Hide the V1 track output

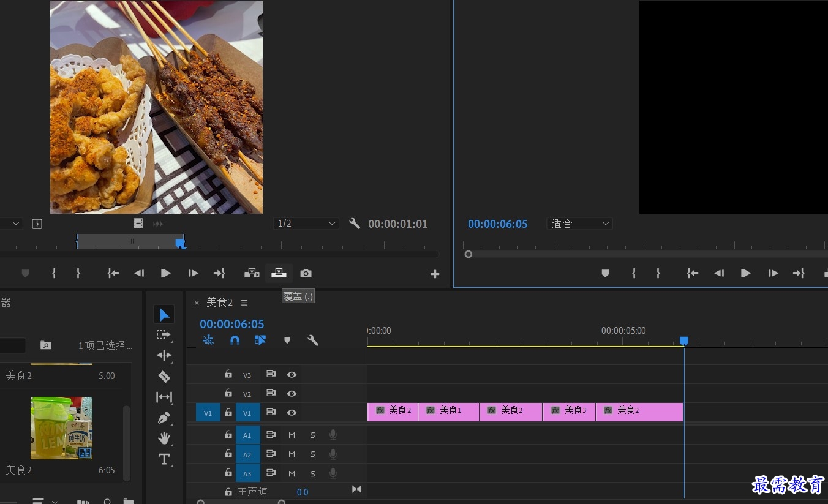coord(292,413)
